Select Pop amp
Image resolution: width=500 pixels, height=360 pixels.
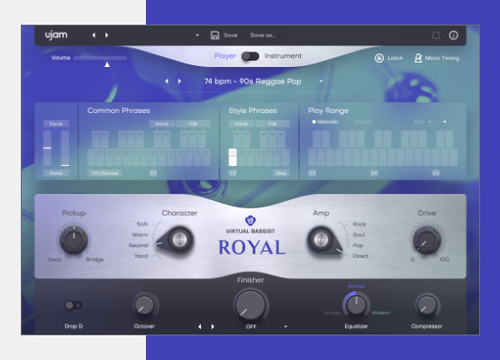(358, 245)
